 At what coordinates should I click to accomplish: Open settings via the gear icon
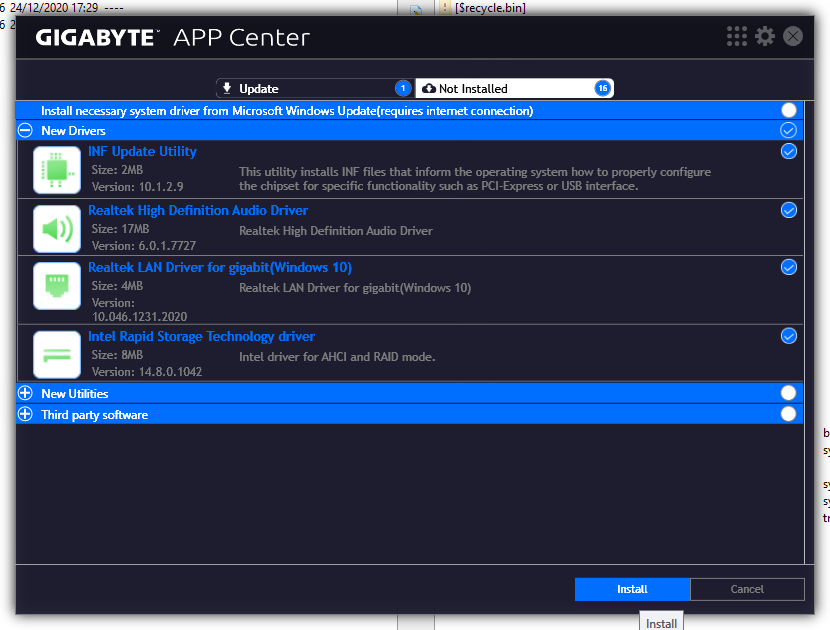pyautogui.click(x=765, y=37)
